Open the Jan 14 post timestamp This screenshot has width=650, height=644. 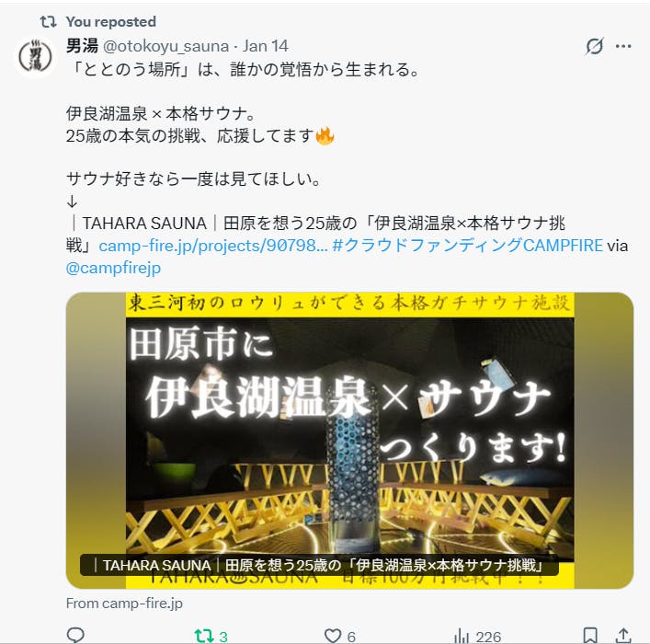[266, 46]
